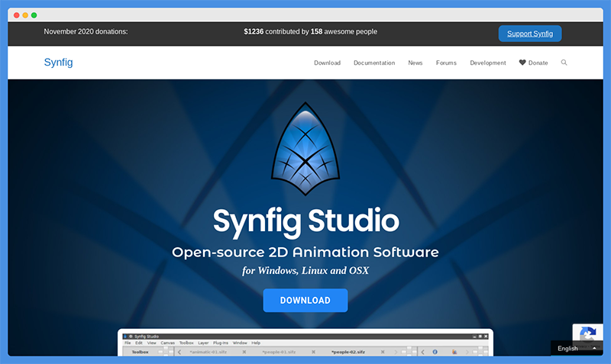Click 'for Windows, Linux and OSX' text
611x364 pixels.
click(x=305, y=271)
